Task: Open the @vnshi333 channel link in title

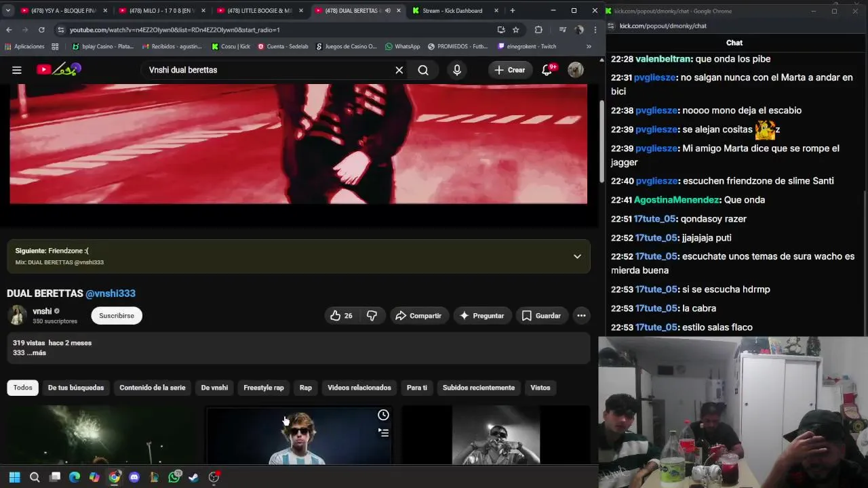Action: tap(111, 293)
